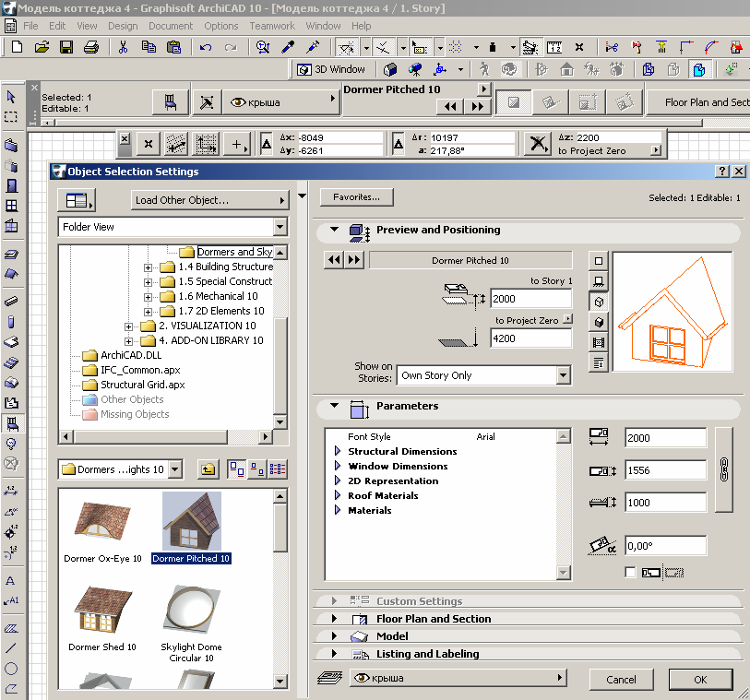
Task: Click the Favorites... button
Action: (356, 197)
